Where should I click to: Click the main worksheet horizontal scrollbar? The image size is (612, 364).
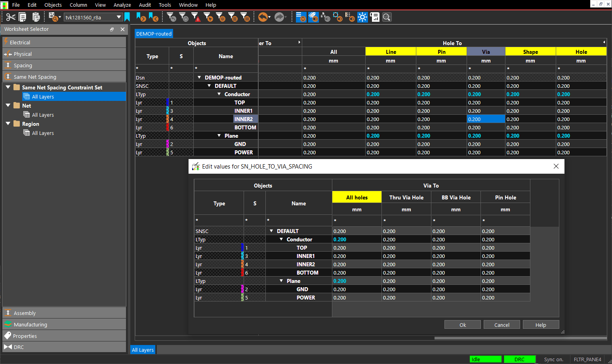point(520,338)
